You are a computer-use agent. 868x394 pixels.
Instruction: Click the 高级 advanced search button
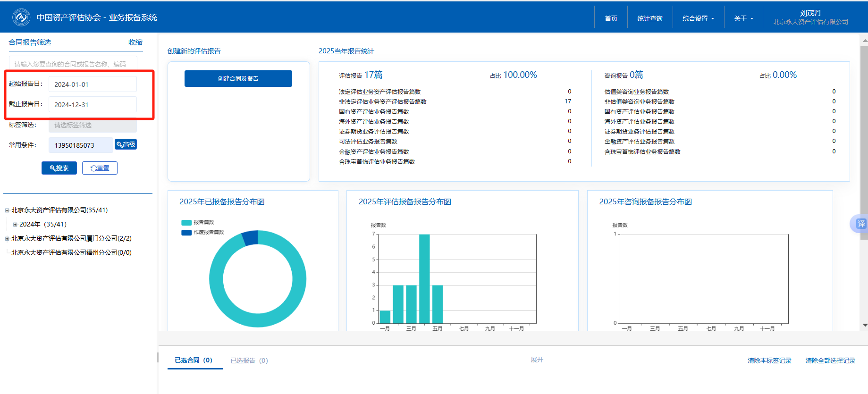126,144
